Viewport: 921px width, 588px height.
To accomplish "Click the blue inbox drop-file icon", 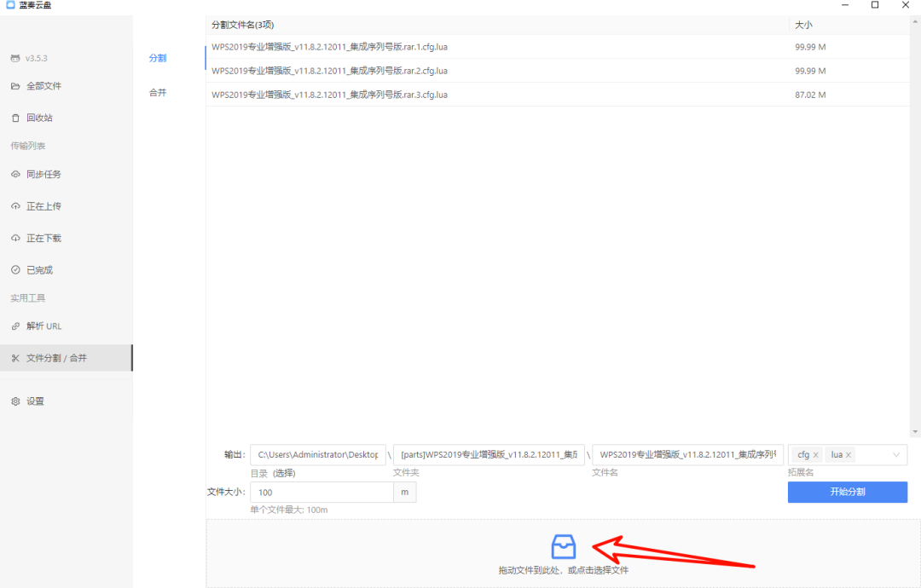I will [x=564, y=546].
